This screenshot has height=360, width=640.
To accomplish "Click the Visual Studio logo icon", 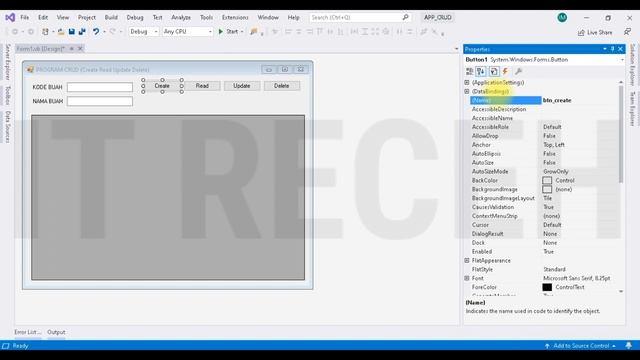I will click(x=10, y=18).
